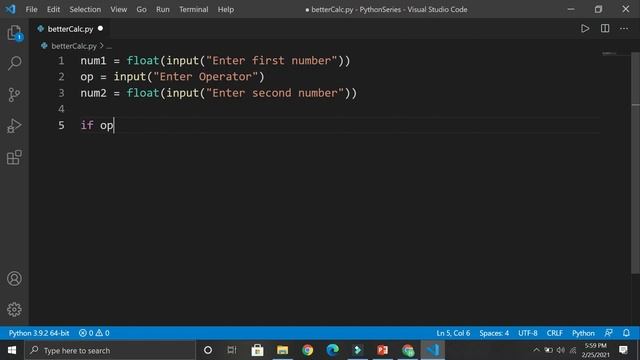
Task: Open the Search view
Action: tap(14, 63)
